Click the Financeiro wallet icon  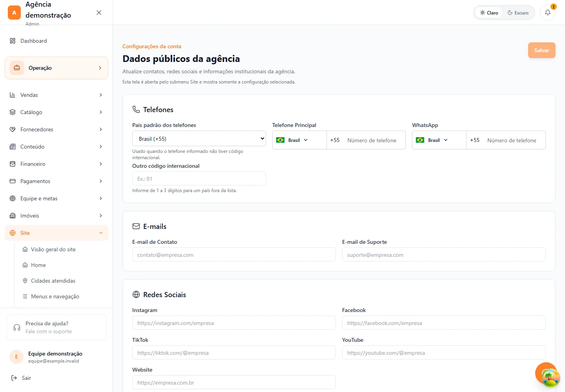pos(13,164)
